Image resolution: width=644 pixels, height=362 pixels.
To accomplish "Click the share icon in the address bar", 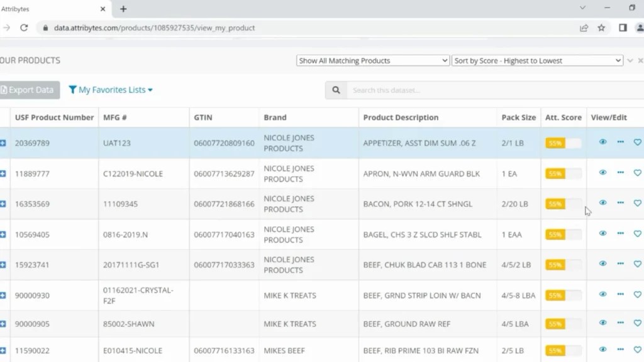I will coord(583,28).
